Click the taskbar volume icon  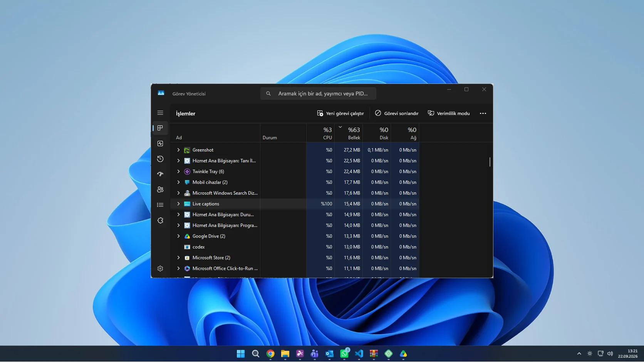click(610, 354)
